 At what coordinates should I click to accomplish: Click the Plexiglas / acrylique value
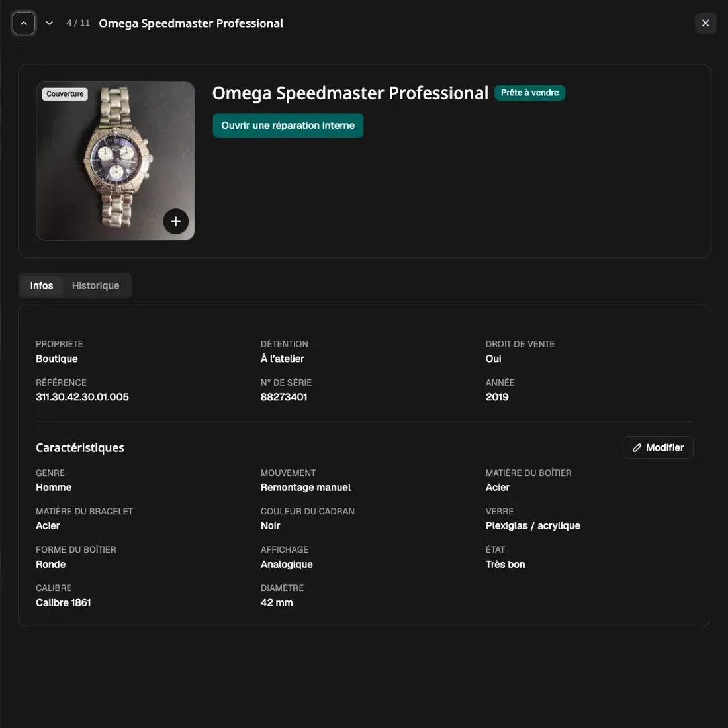[x=533, y=525]
